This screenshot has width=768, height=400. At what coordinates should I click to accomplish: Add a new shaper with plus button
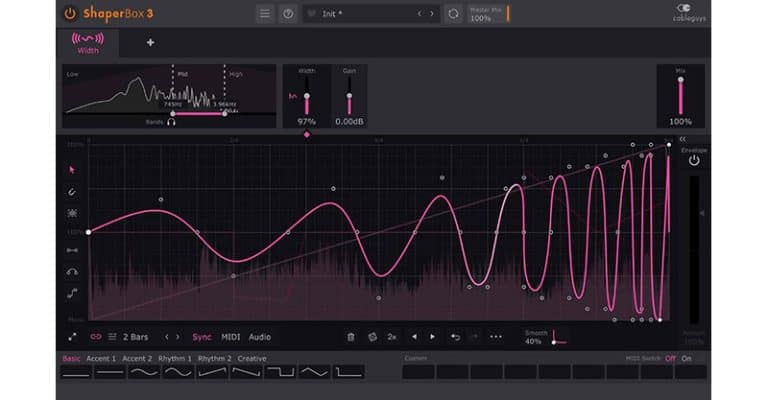[x=150, y=43]
